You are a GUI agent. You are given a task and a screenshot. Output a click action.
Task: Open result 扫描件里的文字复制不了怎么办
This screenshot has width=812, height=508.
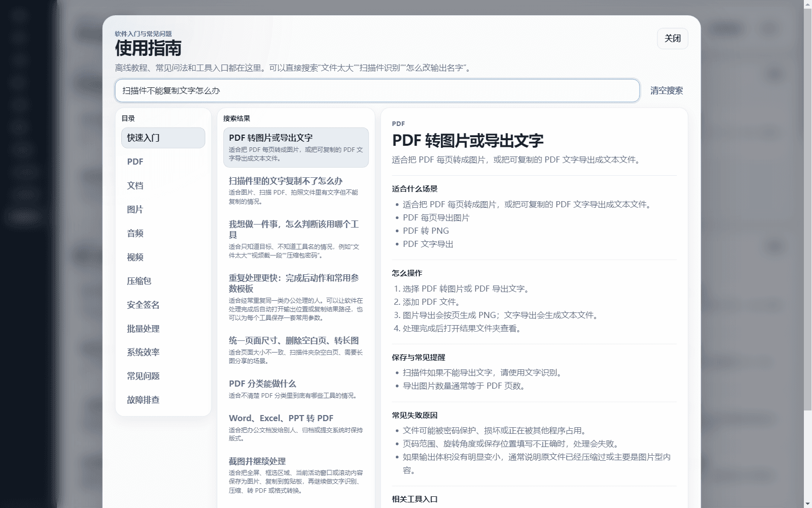coord(296,190)
